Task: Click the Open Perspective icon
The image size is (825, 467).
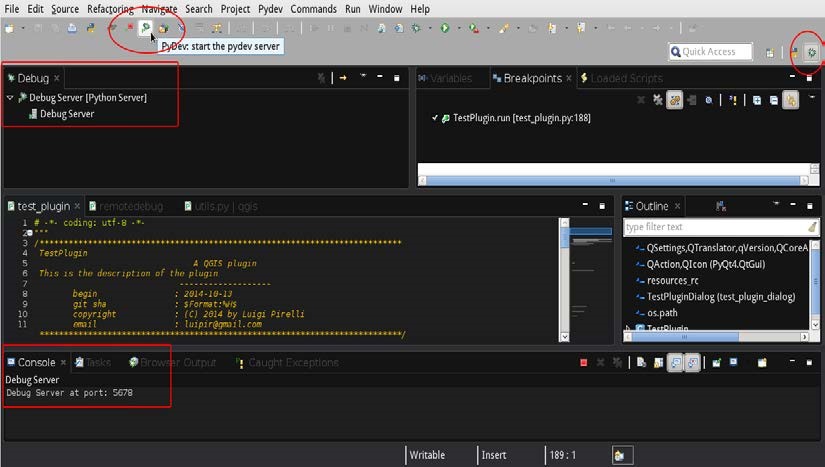Action: (770, 53)
